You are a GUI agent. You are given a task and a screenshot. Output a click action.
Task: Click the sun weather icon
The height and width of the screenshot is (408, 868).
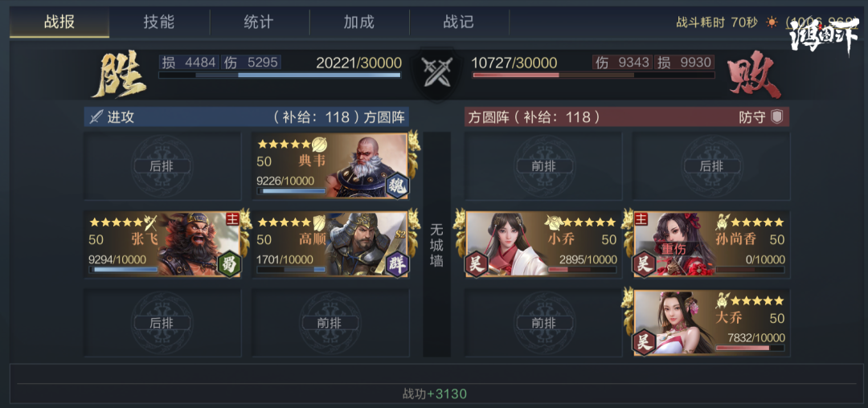[771, 22]
